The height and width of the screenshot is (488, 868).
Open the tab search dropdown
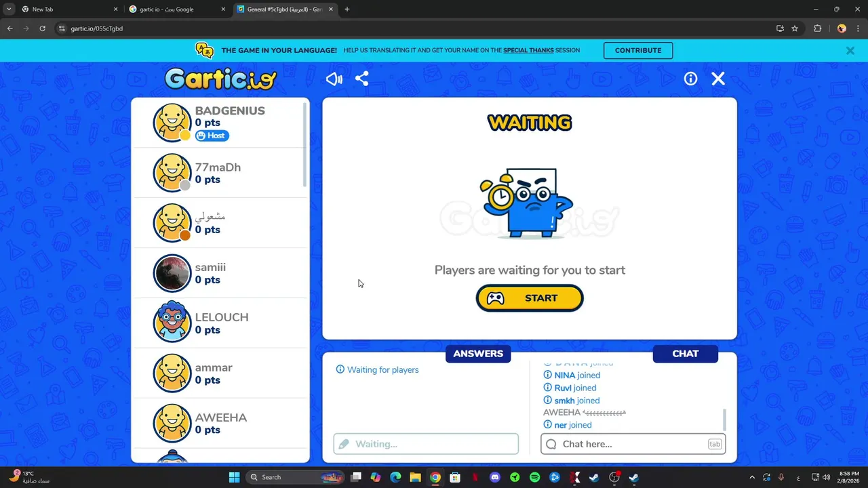(x=9, y=9)
